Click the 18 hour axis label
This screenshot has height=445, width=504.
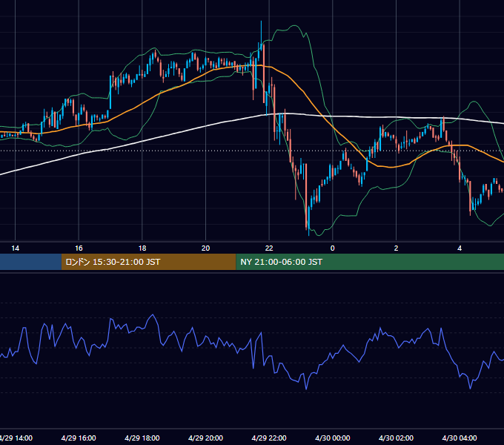[142, 248]
